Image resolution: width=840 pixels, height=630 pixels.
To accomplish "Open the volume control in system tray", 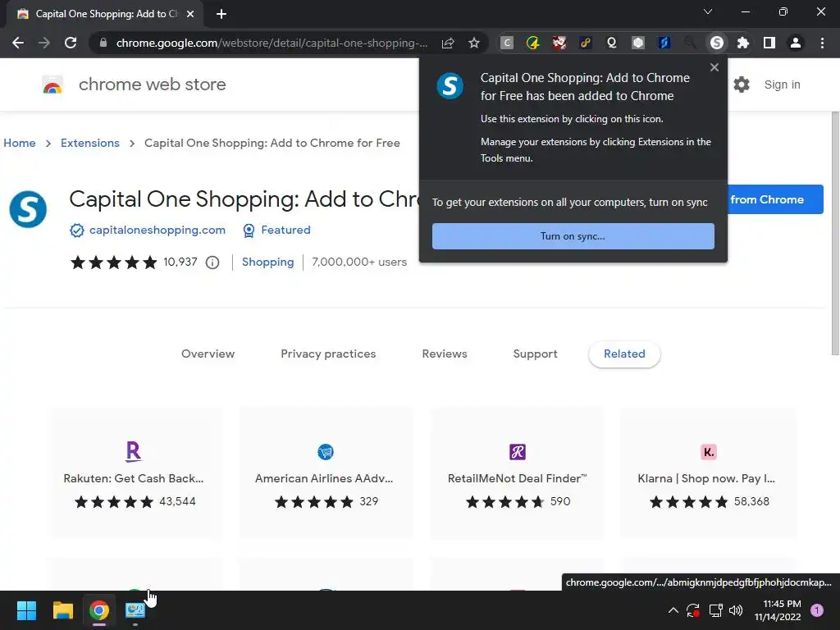I will 737,610.
